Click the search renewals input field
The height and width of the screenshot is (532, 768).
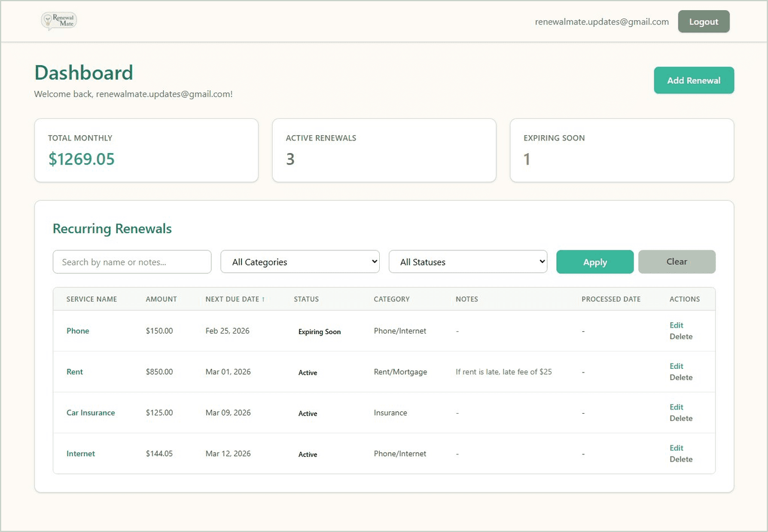[132, 261]
